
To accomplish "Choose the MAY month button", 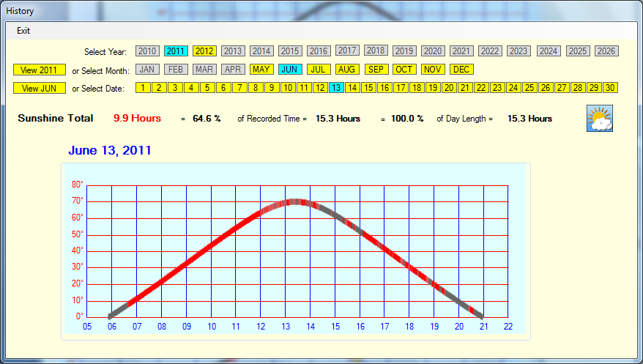I will pos(261,70).
